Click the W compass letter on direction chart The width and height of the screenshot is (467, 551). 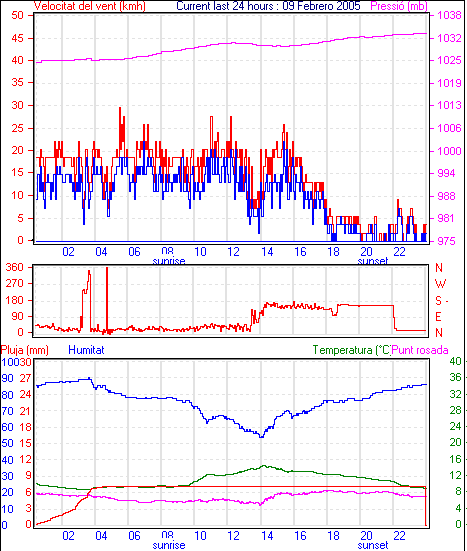[x=440, y=284]
